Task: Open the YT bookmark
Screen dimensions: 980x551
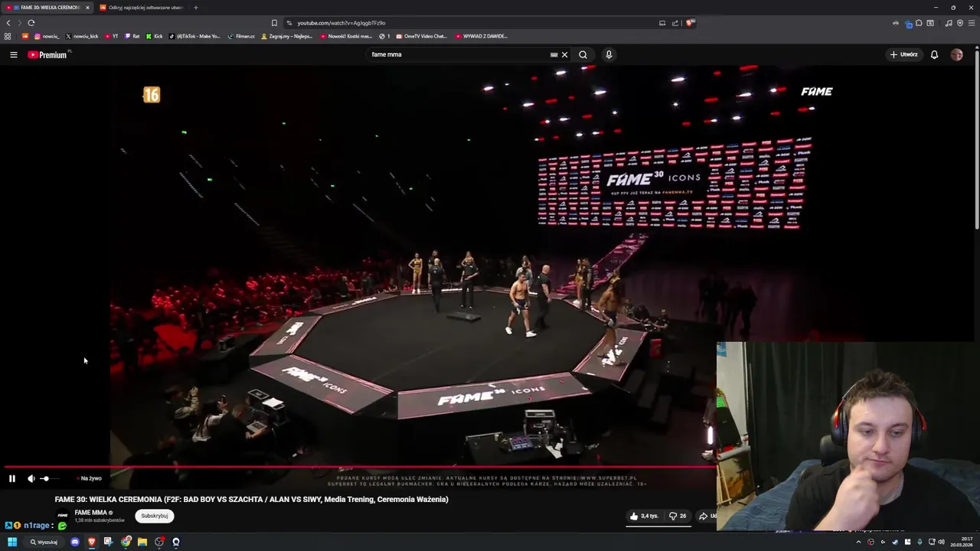Action: click(x=111, y=36)
